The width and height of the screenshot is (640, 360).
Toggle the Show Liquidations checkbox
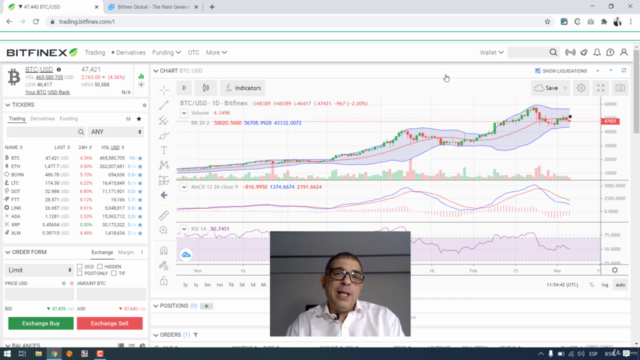click(x=538, y=71)
